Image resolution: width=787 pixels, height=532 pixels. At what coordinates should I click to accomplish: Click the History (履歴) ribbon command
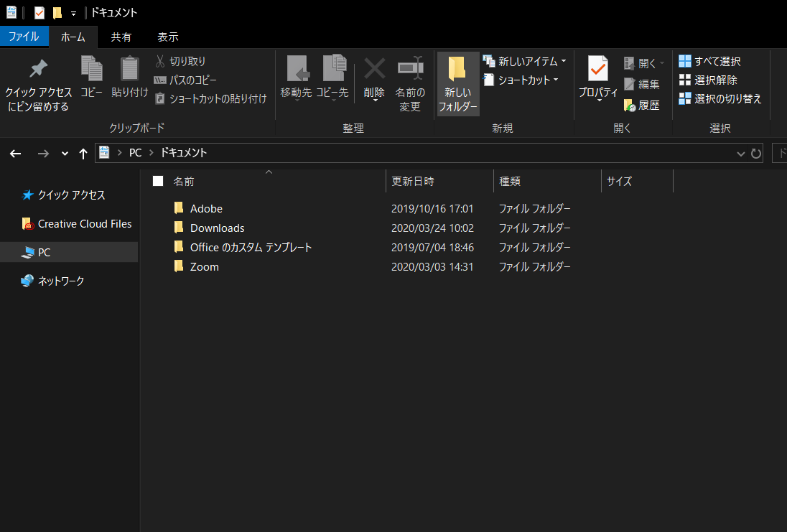[x=642, y=105]
